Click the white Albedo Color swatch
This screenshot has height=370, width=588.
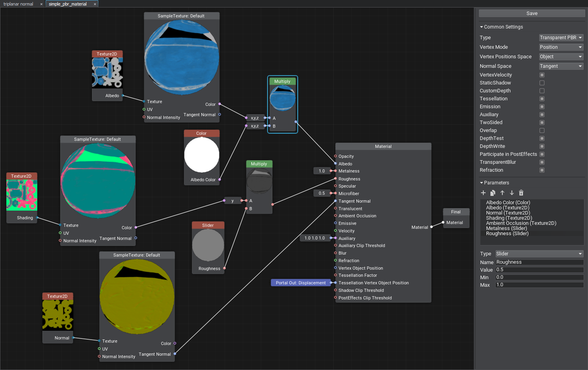click(201, 155)
